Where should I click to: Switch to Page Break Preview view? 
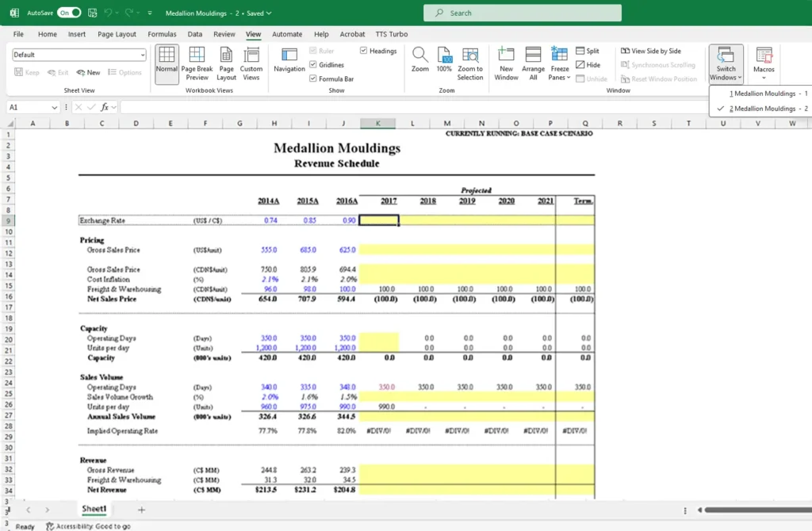197,63
